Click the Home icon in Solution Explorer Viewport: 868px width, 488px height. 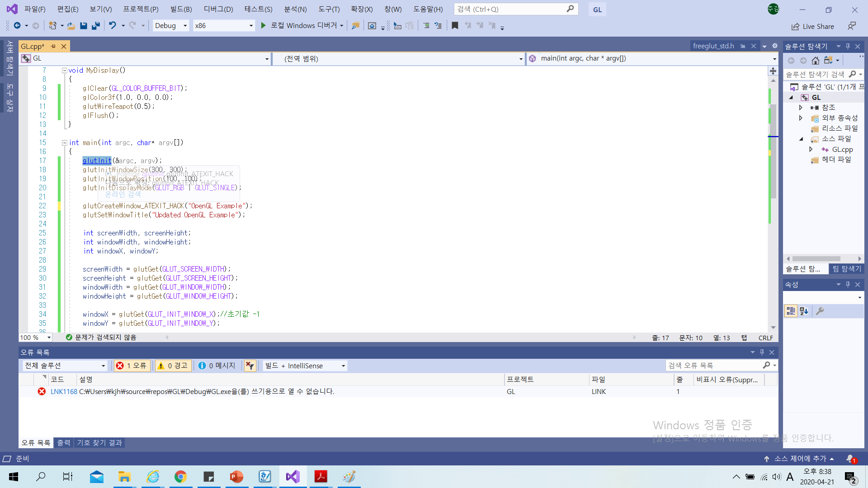pos(815,61)
